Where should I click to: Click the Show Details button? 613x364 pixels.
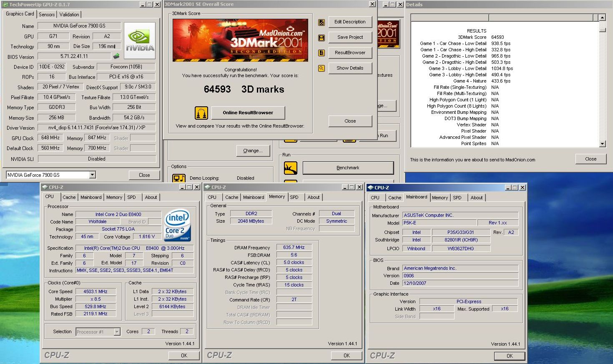350,68
